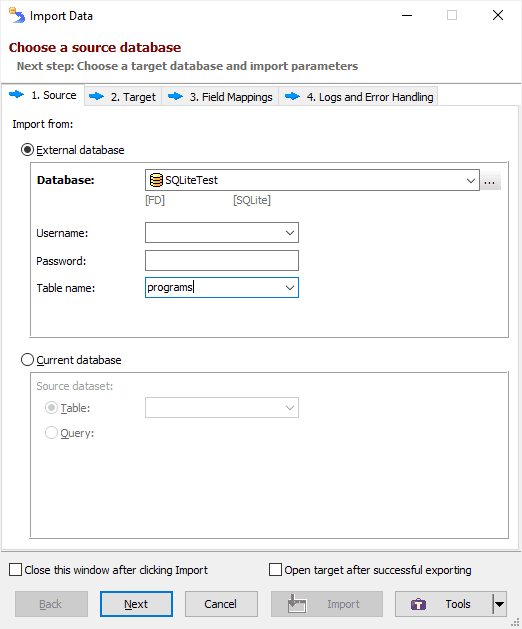Select the Table source dataset radio button
This screenshot has height=629, width=522.
(51, 408)
